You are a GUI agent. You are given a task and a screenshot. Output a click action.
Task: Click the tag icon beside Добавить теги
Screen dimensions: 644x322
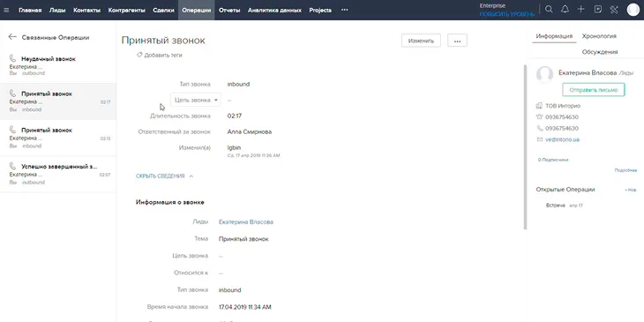[139, 55]
